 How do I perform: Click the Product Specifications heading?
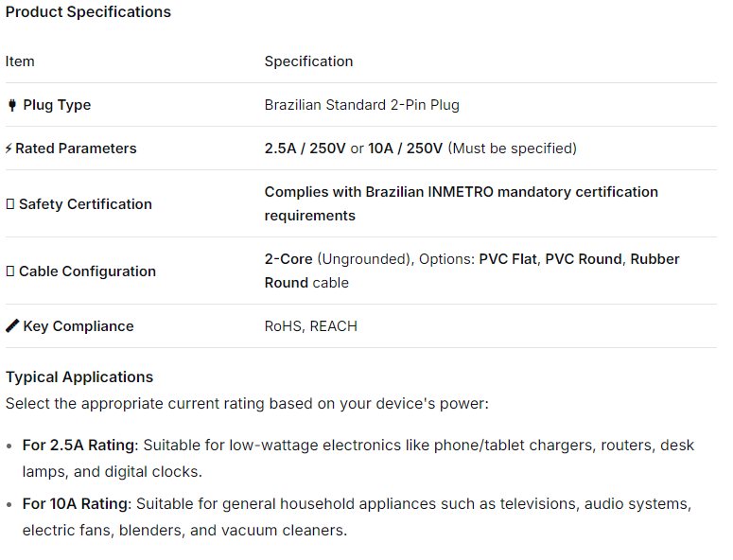pos(88,12)
